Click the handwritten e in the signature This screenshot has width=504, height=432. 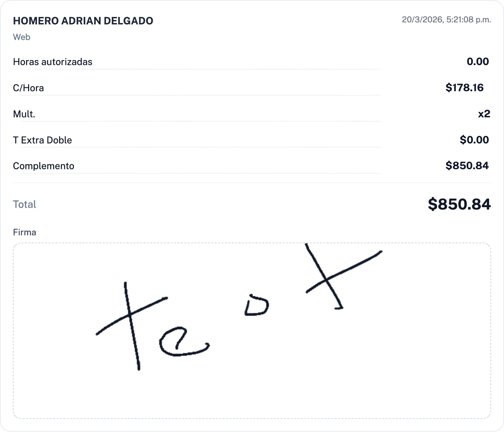180,342
